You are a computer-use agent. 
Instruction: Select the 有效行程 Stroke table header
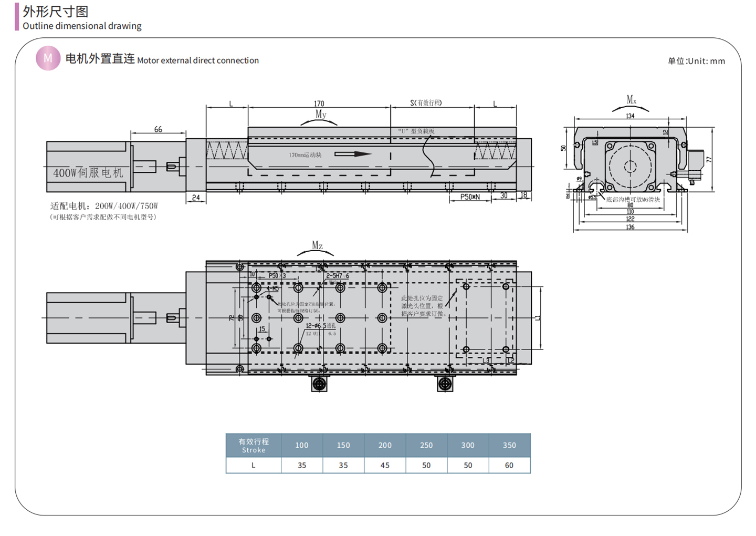[x=254, y=445]
